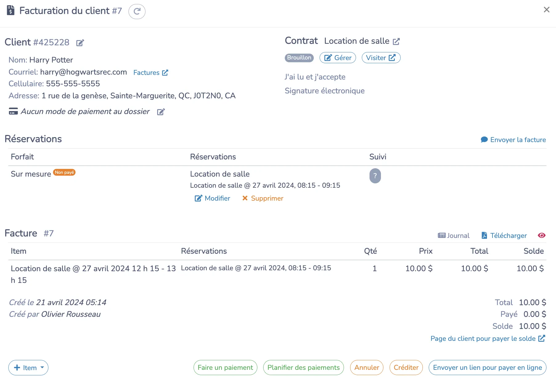This screenshot has height=392, width=556.
Task: Toggle the red eye visibility icon
Action: click(542, 235)
